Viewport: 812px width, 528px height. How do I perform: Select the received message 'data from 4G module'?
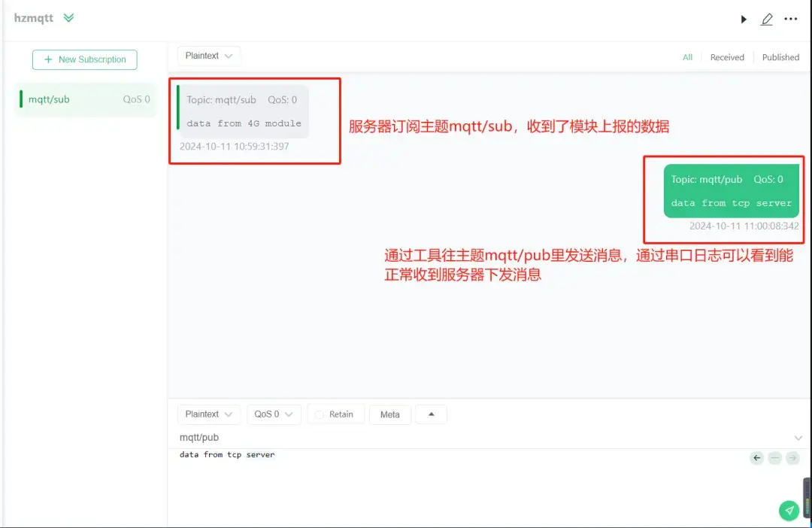click(x=243, y=112)
